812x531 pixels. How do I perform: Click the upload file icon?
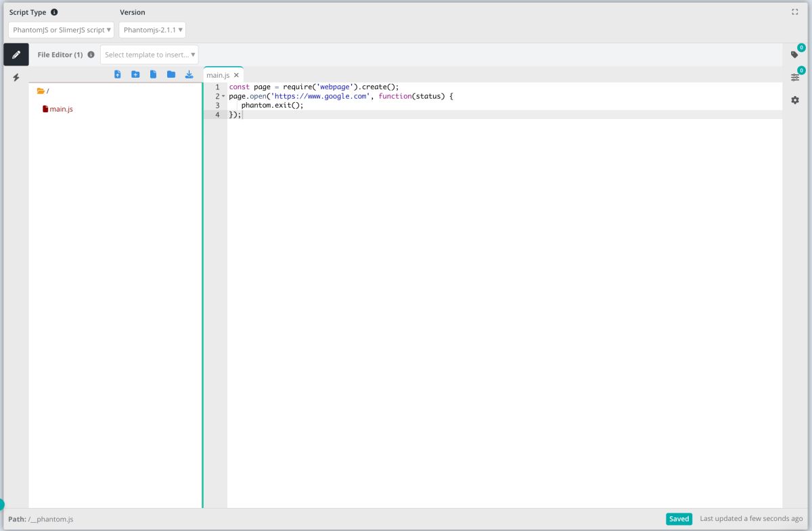(118, 74)
